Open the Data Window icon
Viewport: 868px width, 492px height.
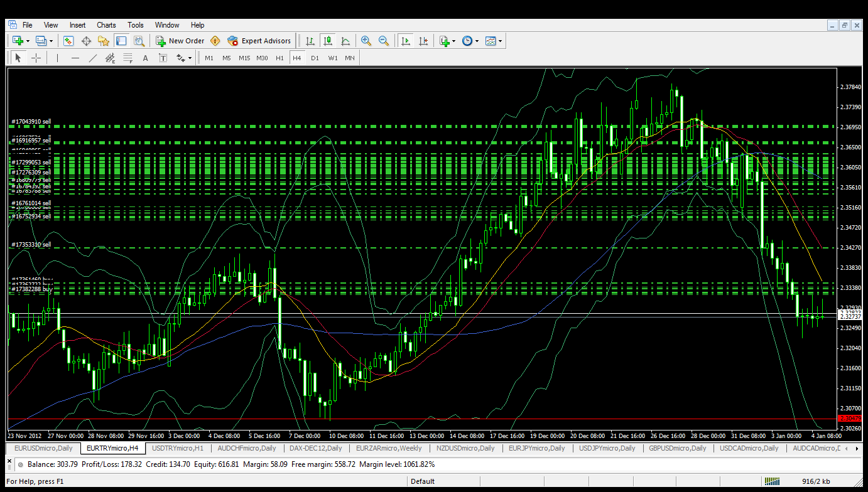point(86,41)
